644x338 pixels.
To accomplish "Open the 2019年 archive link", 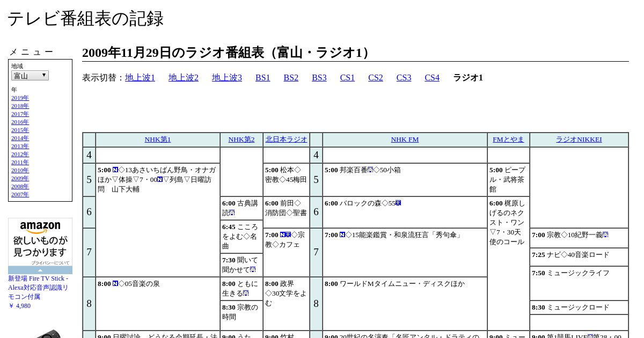I will [20, 98].
